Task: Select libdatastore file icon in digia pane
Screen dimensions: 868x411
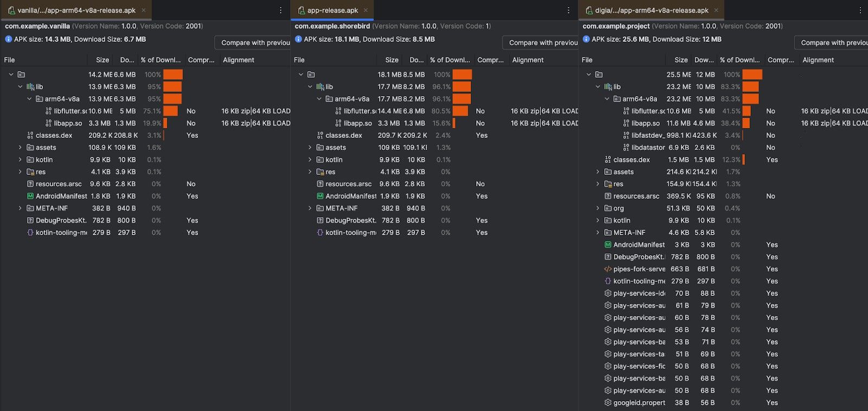Action: pos(626,148)
